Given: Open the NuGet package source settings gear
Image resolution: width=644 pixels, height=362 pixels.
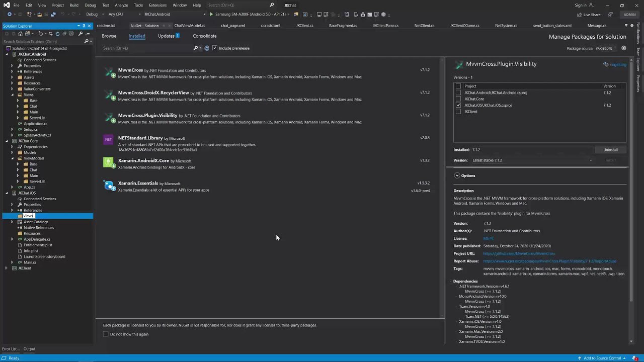Looking at the screenshot, I should (624, 48).
